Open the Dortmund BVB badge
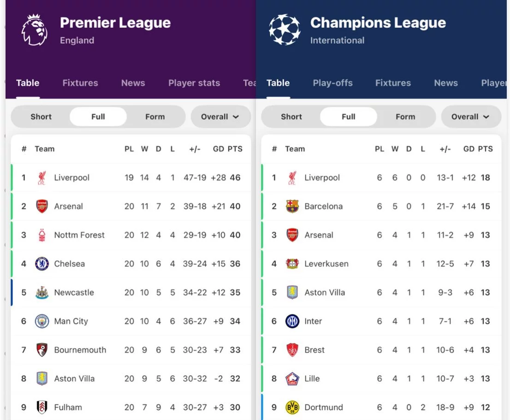Screen dimensions: 510x420 [x=292, y=408]
